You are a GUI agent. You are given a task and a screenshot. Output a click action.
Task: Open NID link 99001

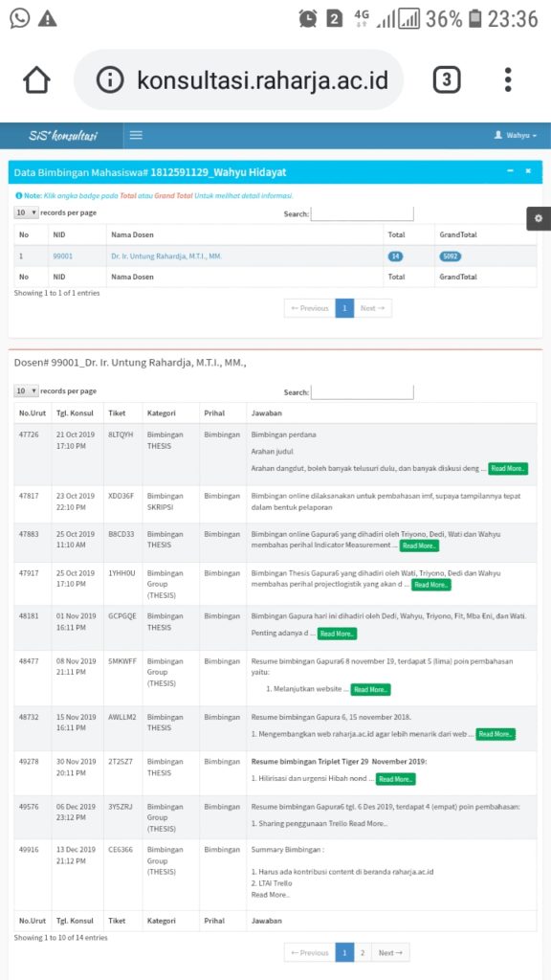(62, 256)
